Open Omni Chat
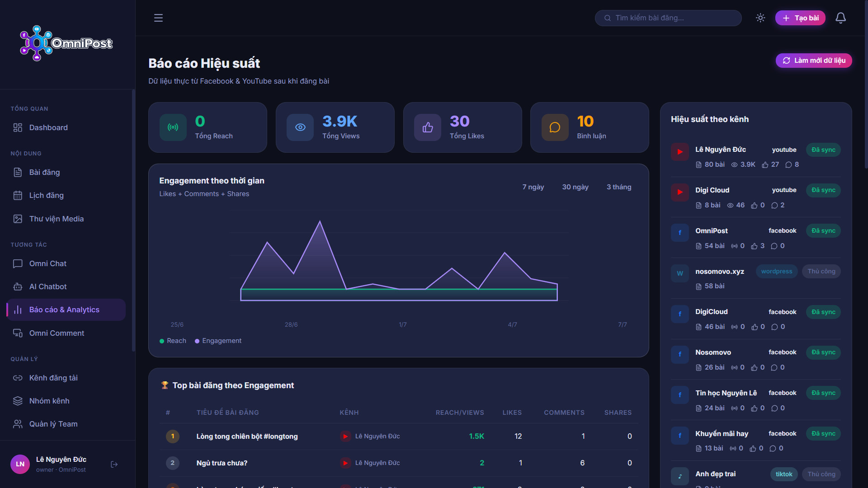Viewport: 868px width, 488px height. coord(66,264)
